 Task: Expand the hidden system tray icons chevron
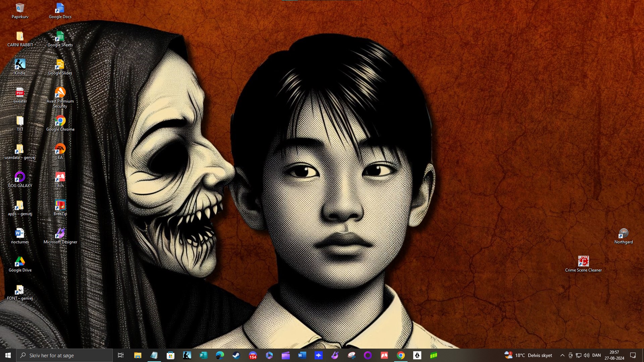(x=562, y=355)
